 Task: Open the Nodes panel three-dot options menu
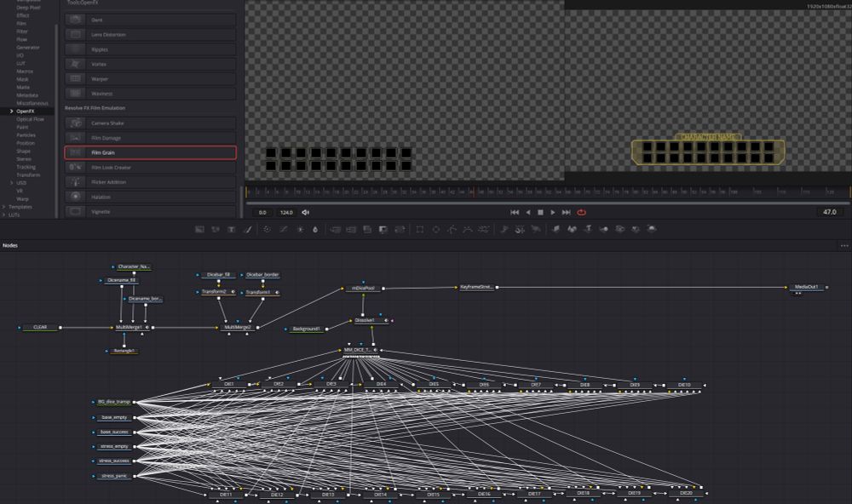[x=844, y=245]
